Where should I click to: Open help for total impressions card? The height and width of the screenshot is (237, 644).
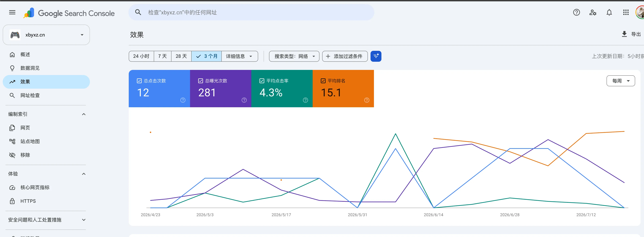[244, 100]
